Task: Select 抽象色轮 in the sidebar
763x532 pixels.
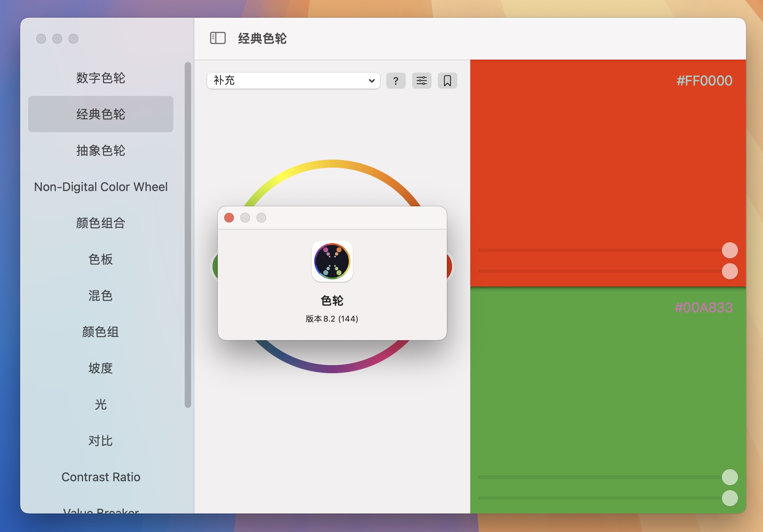Action: pos(101,150)
